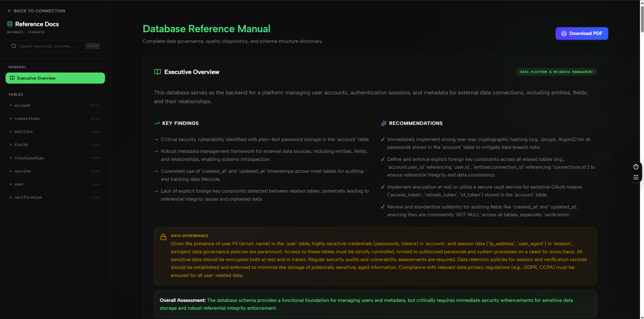Select the account table entry
This screenshot has height=319, width=644.
pyautogui.click(x=55, y=105)
